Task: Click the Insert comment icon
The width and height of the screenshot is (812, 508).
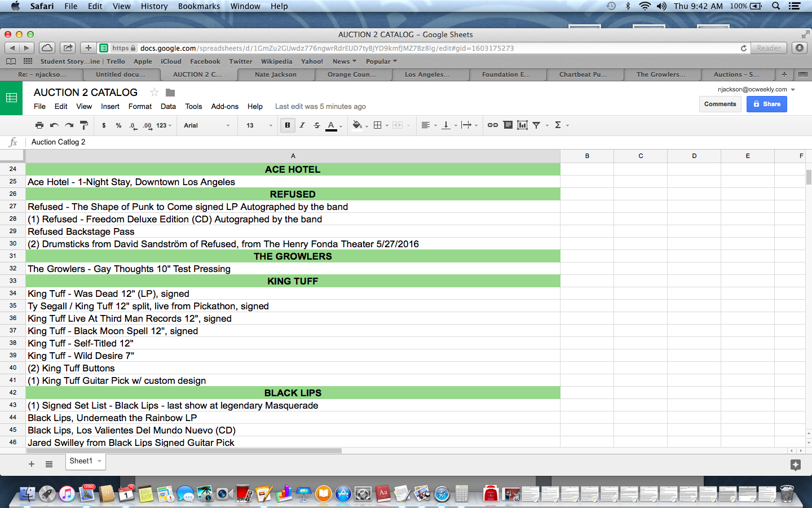Action: [507, 125]
